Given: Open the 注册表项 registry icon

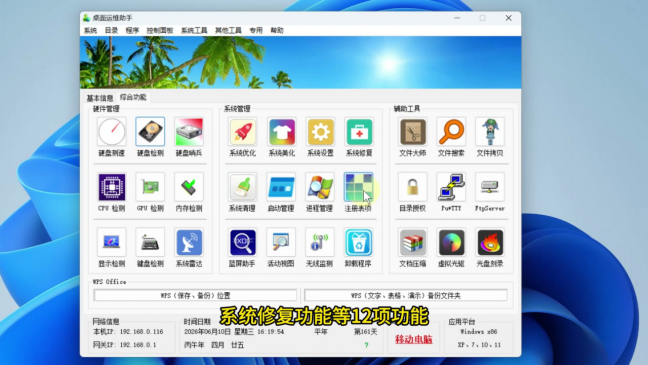Looking at the screenshot, I should (359, 187).
